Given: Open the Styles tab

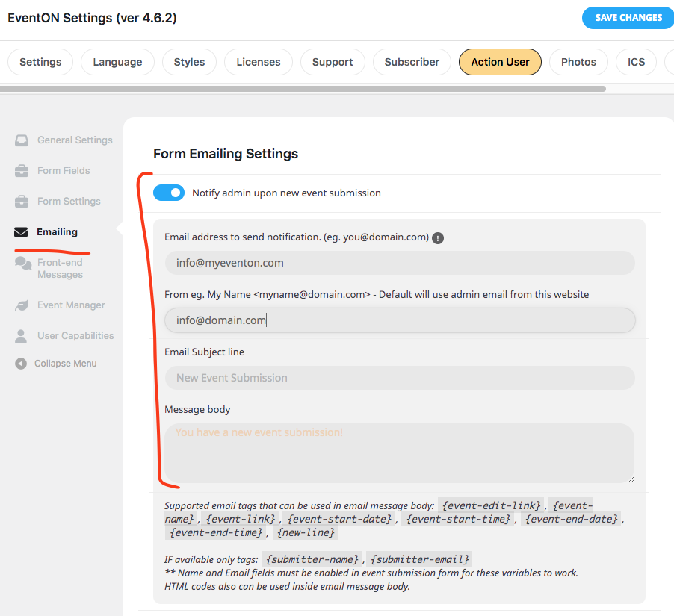Looking at the screenshot, I should coord(189,62).
